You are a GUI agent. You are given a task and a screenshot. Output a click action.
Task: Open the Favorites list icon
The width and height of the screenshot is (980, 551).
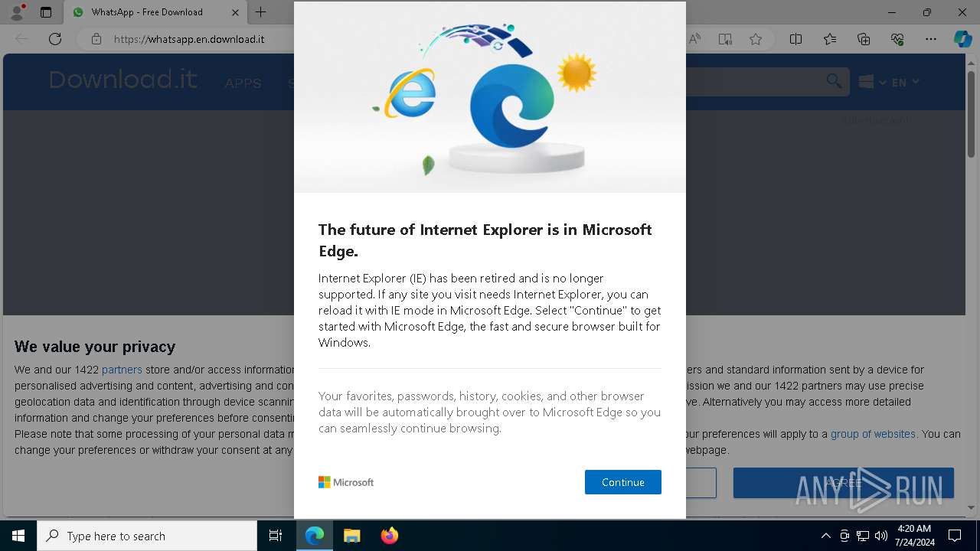830,39
